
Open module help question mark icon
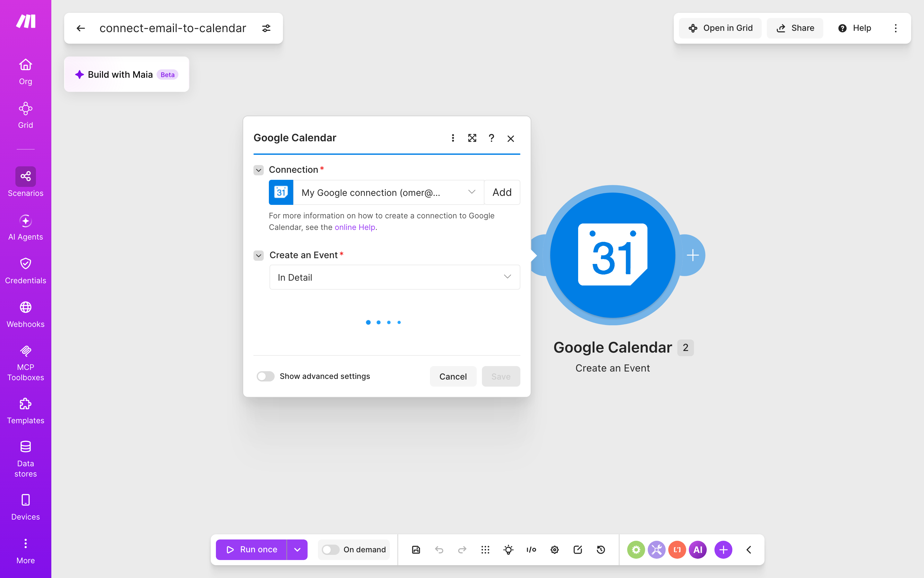tap(492, 138)
